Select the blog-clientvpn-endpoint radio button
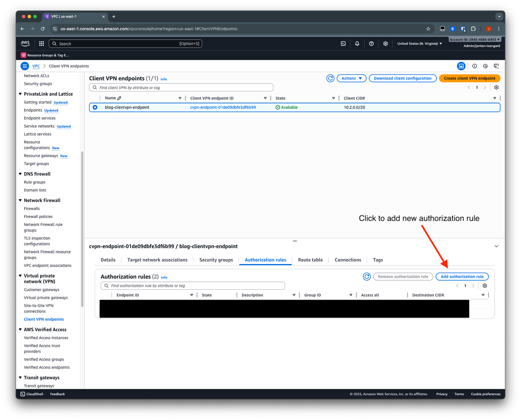 tap(95, 107)
